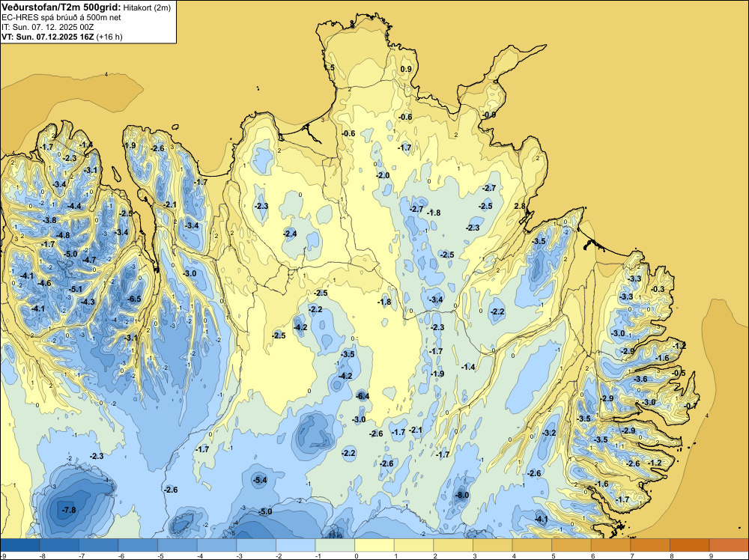The height and width of the screenshot is (560, 749).
Task: Click the -0.5 temperature value
Action: pyautogui.click(x=679, y=373)
